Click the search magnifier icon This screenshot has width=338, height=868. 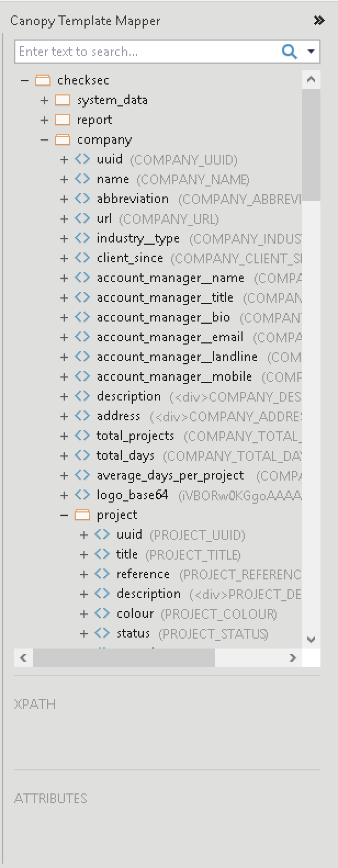(289, 52)
